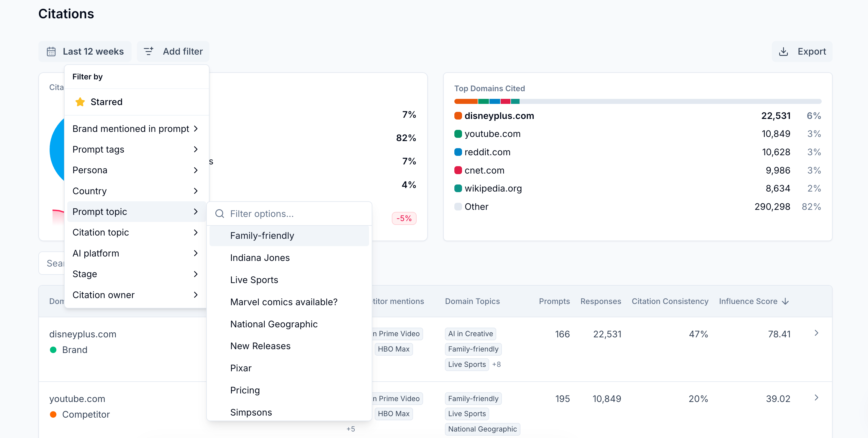Image resolution: width=868 pixels, height=438 pixels.
Task: Click the gold star Starred icon
Action: click(80, 102)
